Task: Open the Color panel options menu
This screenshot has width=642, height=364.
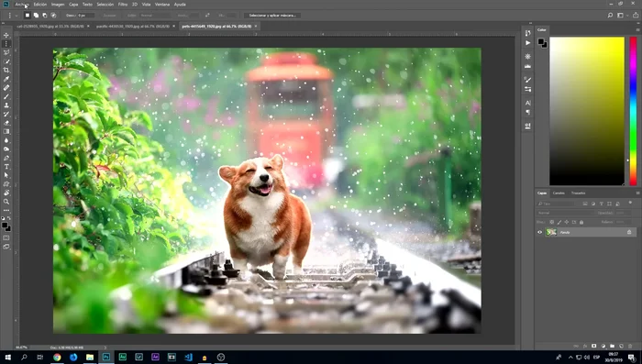Action: pos(637,30)
